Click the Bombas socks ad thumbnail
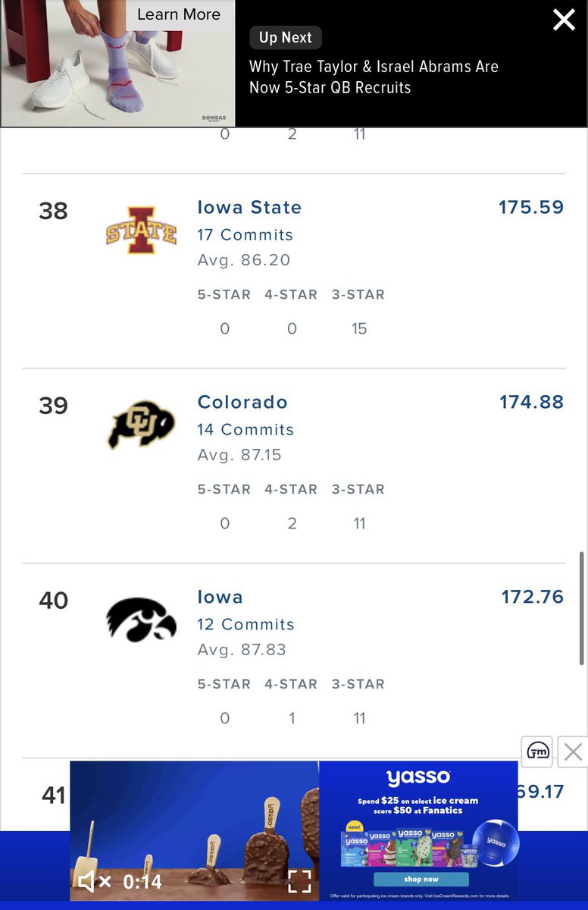The image size is (588, 910). coord(117,63)
